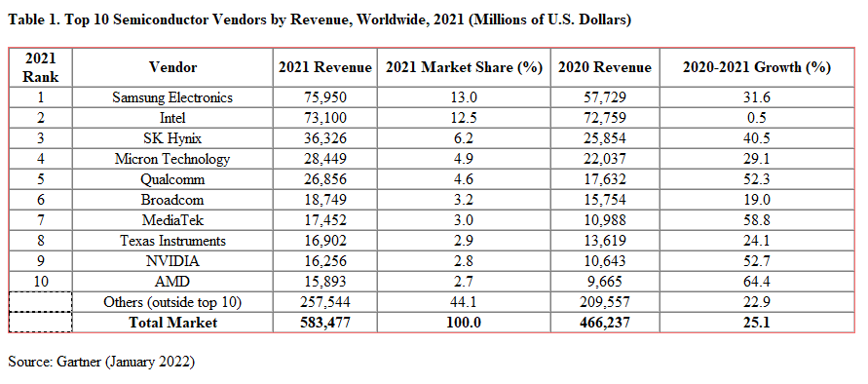Image resolution: width=868 pixels, height=384 pixels.
Task: Click Samsung 2020 revenue 57,729
Action: pos(605,97)
